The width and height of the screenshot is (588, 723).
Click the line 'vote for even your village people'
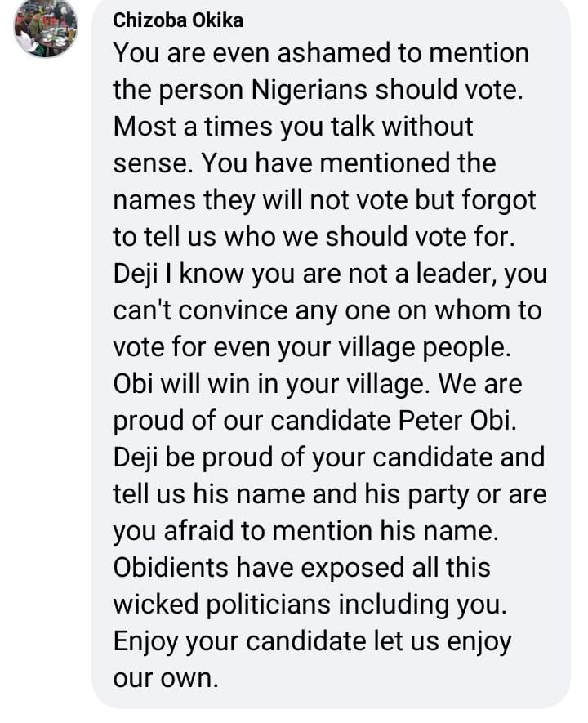312,347
